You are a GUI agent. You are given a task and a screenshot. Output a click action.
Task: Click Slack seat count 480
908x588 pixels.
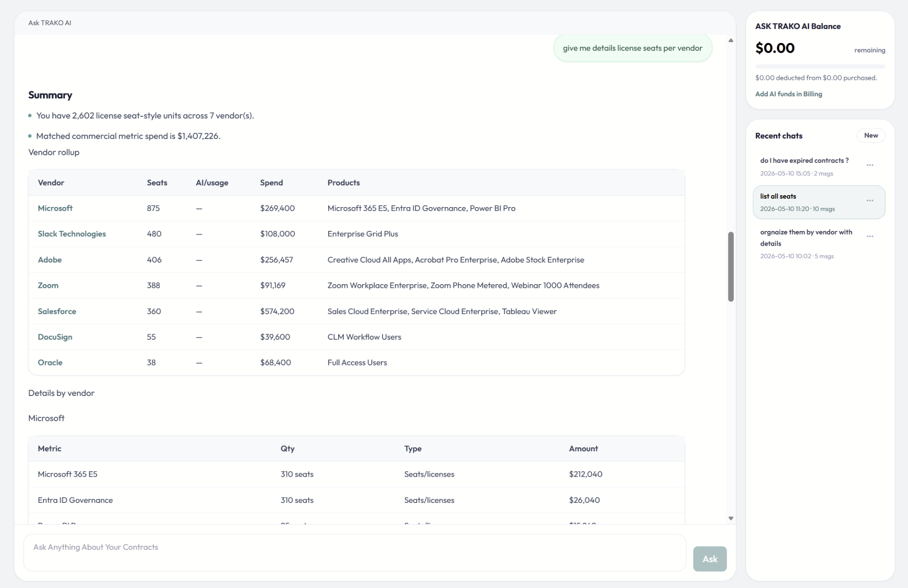click(154, 234)
